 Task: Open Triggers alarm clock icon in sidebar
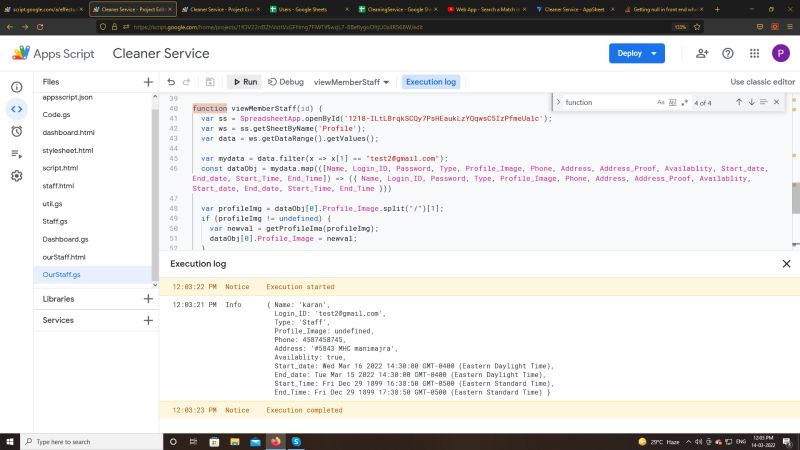[17, 132]
